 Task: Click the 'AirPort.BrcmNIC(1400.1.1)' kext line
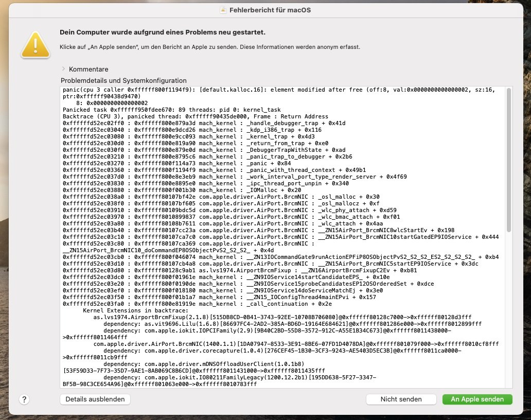click(296, 344)
